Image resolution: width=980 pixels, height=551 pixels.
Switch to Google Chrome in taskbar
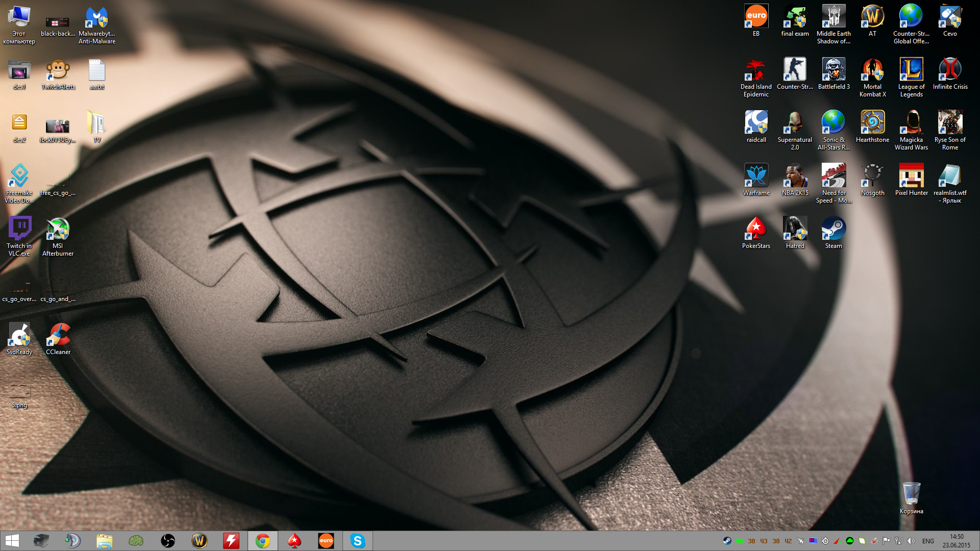(x=263, y=541)
